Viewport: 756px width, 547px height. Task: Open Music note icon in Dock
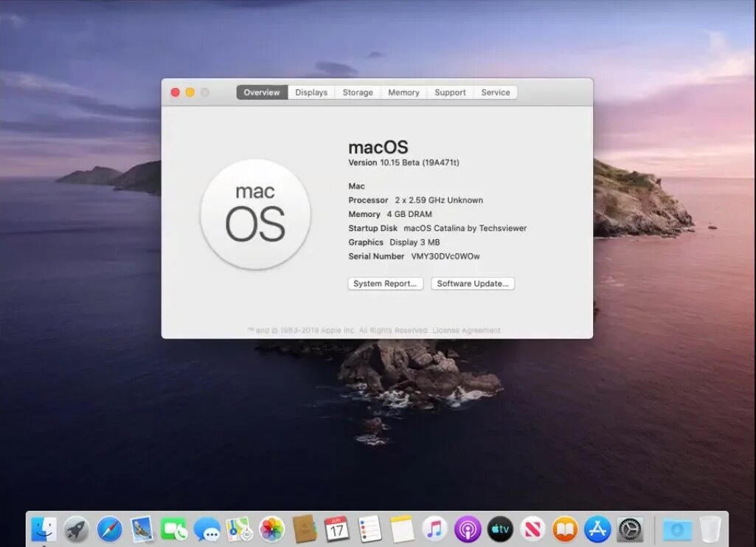point(434,529)
